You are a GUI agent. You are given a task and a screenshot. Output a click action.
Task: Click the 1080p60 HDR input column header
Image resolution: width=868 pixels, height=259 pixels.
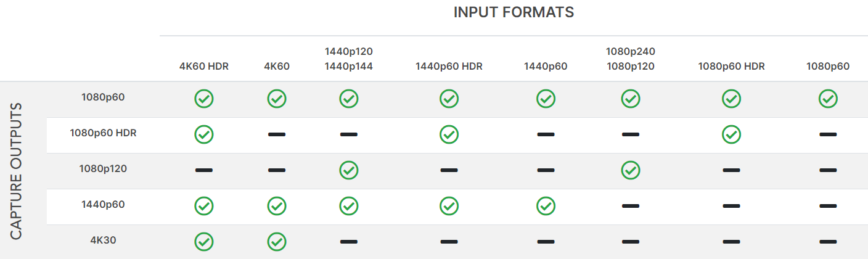(x=731, y=67)
